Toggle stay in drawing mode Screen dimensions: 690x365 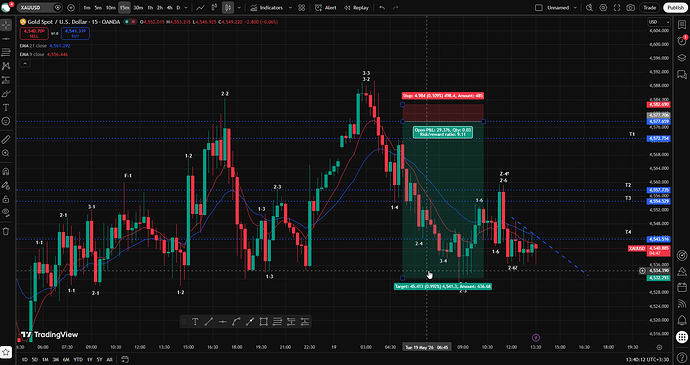tap(6, 185)
